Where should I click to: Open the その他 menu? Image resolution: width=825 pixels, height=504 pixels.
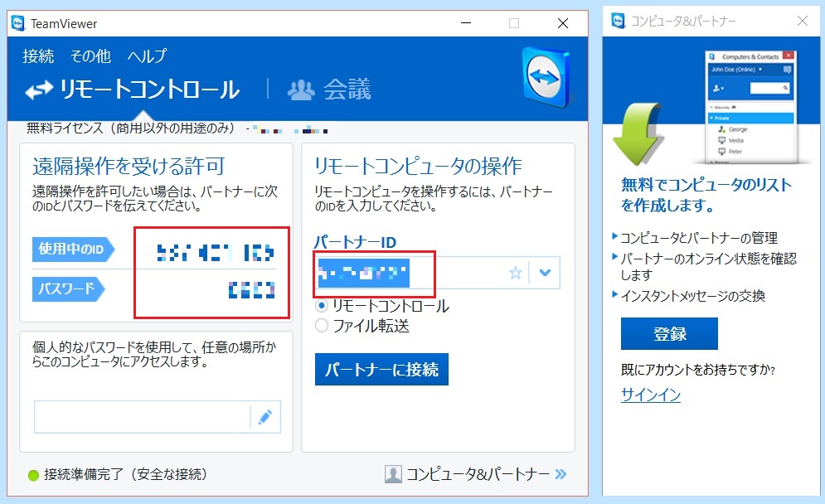point(90,56)
